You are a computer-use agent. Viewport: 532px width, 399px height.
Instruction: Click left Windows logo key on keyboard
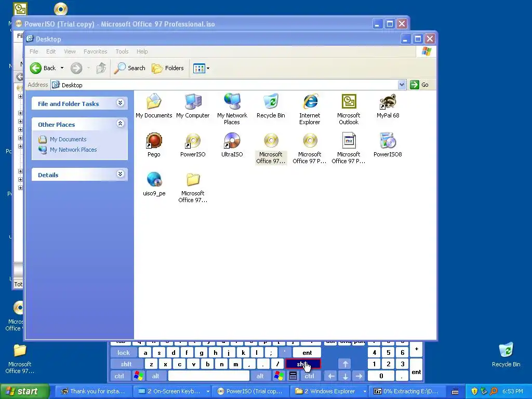pos(138,376)
